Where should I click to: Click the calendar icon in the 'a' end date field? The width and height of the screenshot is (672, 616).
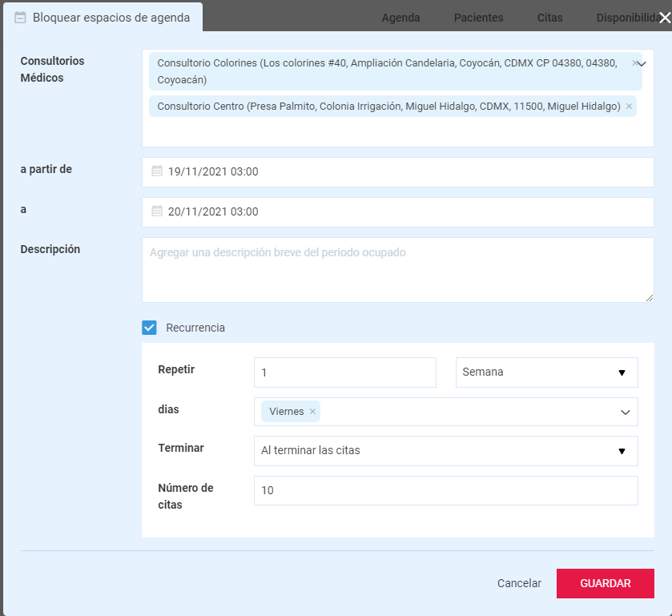pos(157,211)
